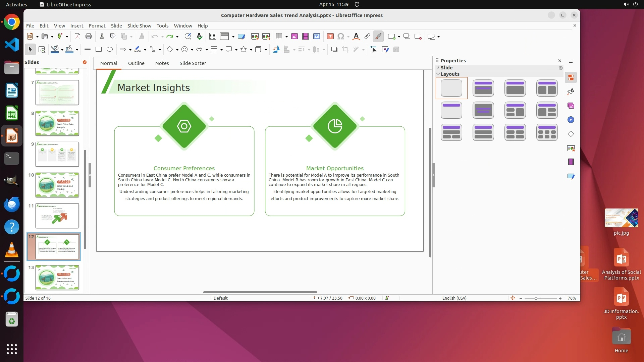Screen dimensions: 644x362
Task: Switch to the Slide Sorter tab
Action: pos(193,63)
